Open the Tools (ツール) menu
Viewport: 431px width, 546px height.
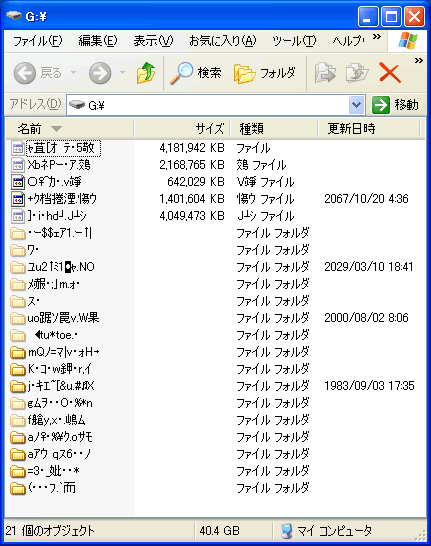click(x=294, y=41)
